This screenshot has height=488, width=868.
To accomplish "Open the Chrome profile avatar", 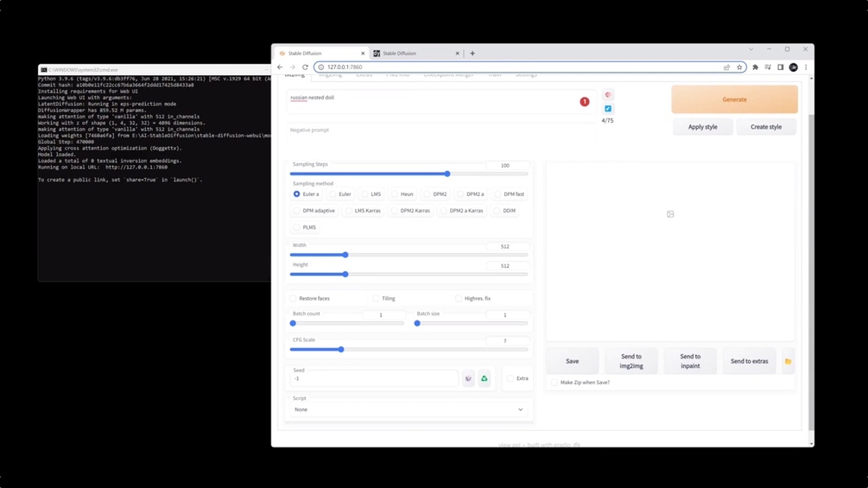I will coord(793,67).
